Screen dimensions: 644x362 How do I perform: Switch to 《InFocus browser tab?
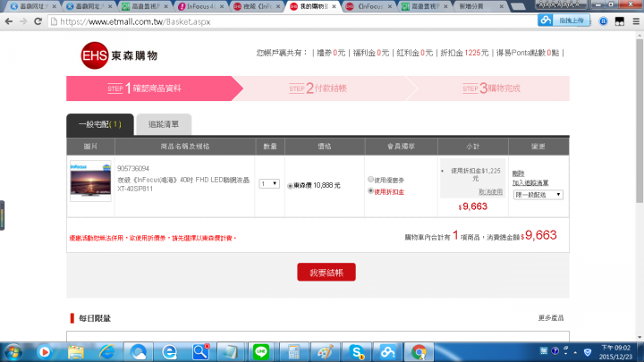[x=369, y=6]
